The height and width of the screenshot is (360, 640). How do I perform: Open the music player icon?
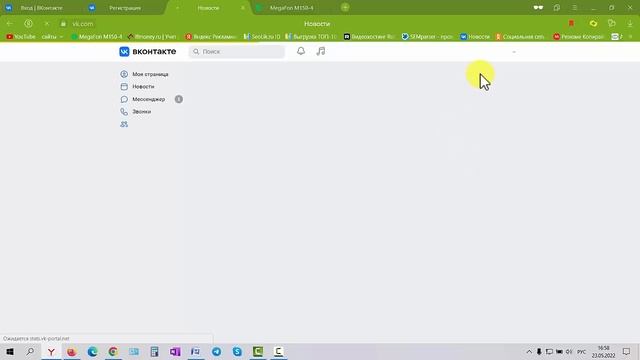[321, 51]
